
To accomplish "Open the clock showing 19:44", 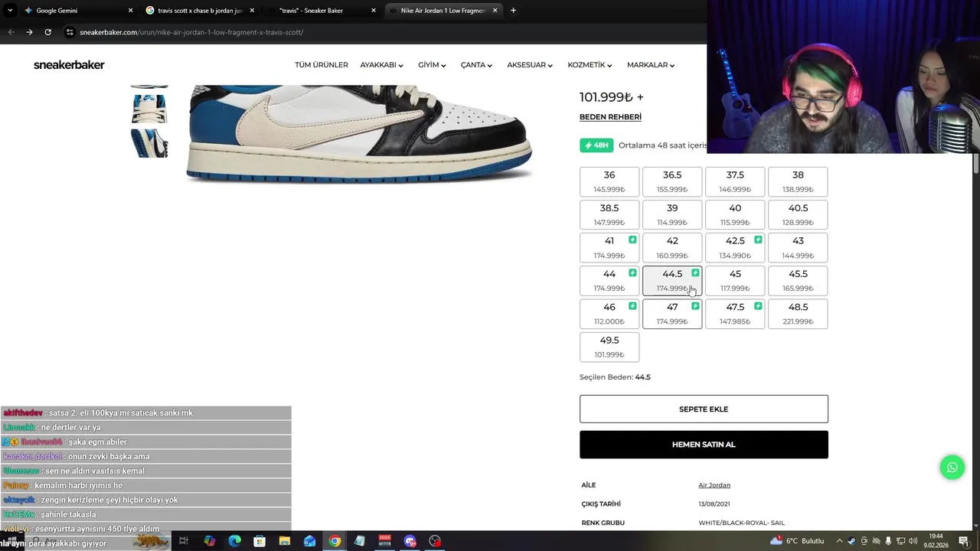I will [x=936, y=541].
